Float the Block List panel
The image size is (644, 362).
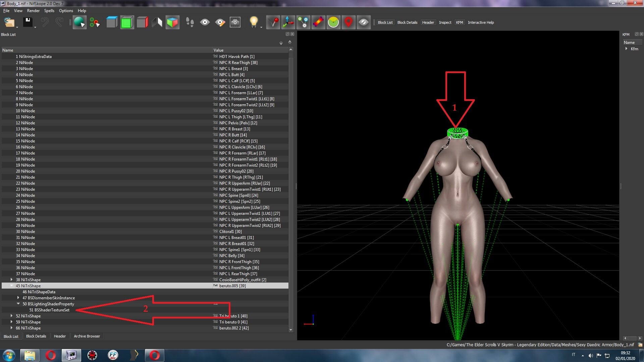tap(287, 34)
